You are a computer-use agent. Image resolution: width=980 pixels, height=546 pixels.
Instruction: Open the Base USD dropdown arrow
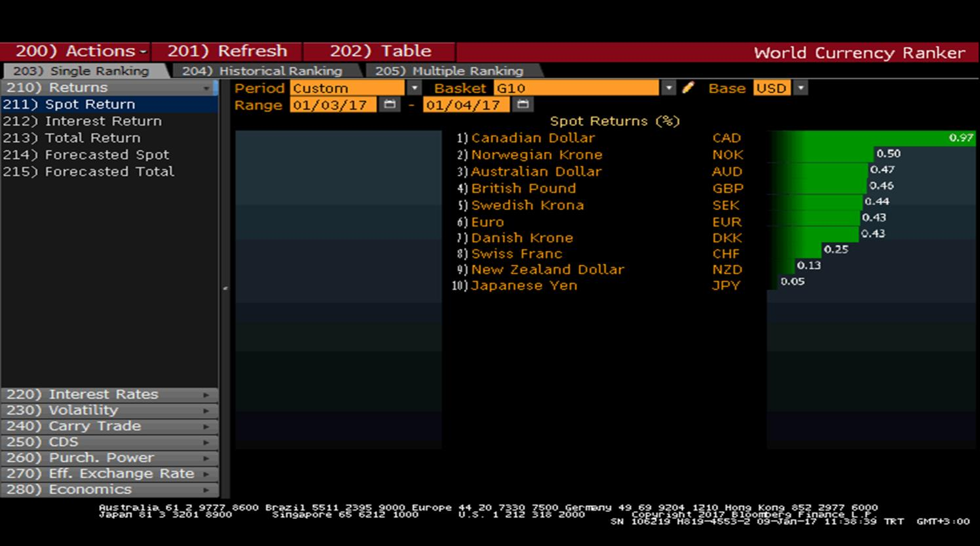pyautogui.click(x=800, y=88)
